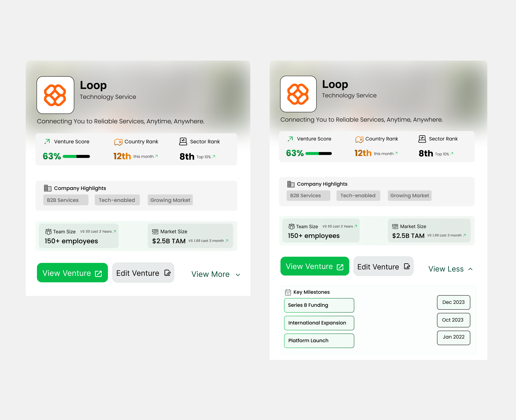Click Team Size people icon in left card

pos(48,232)
